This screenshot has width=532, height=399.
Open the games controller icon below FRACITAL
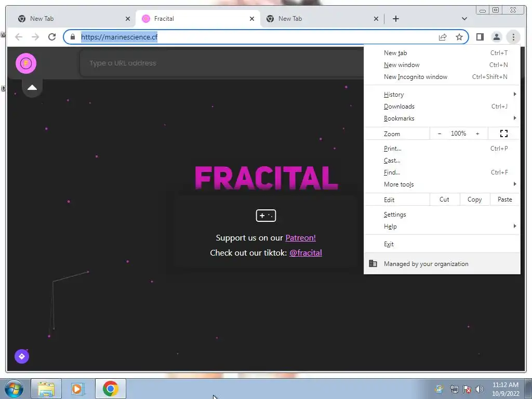pos(266,216)
